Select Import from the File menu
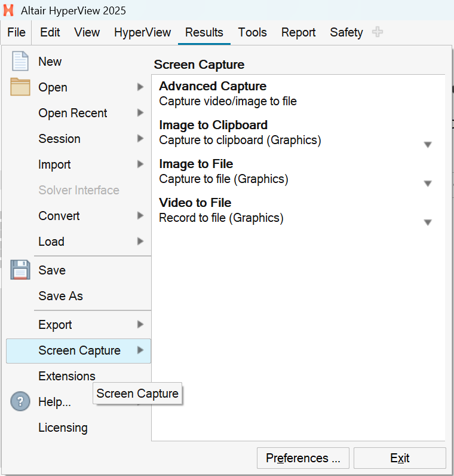Viewport: 454px width, 476px height. (x=54, y=164)
